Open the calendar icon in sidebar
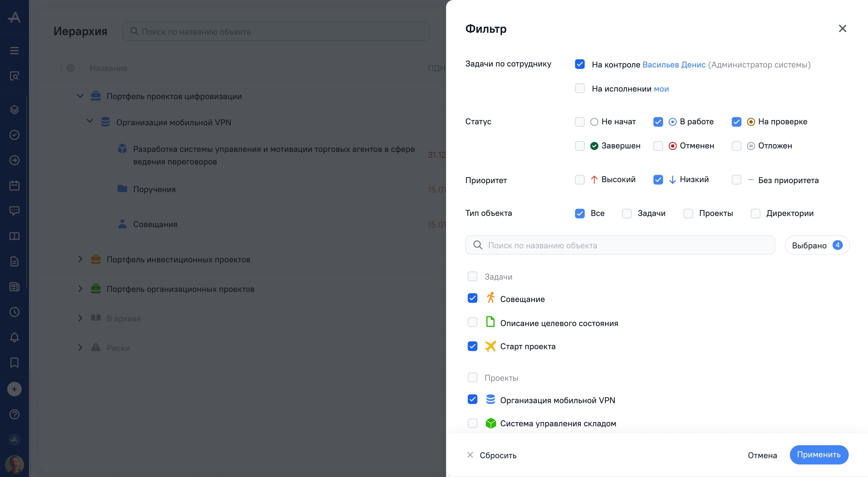 pyautogui.click(x=14, y=185)
